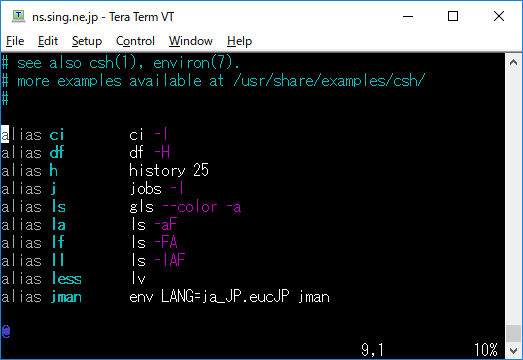The height and width of the screenshot is (360, 523).
Task: Click the alias name 'ls' in cyan
Action: click(x=59, y=207)
